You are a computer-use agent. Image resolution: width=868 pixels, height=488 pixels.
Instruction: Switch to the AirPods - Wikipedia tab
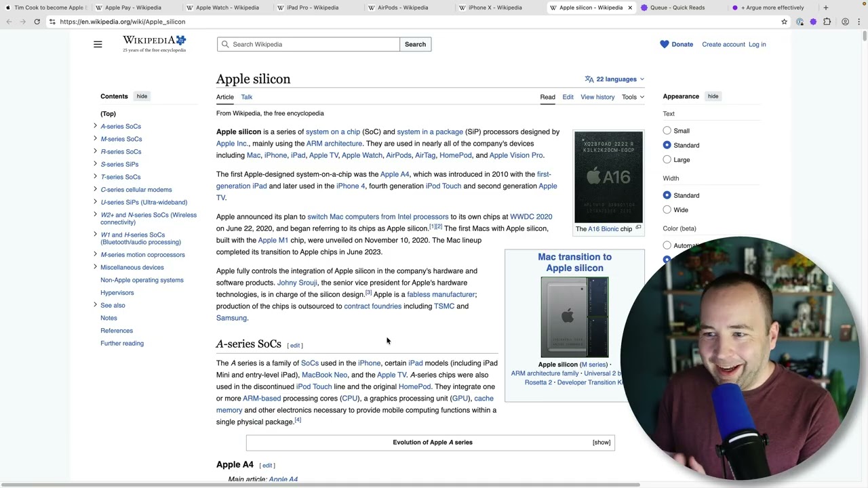pos(403,7)
